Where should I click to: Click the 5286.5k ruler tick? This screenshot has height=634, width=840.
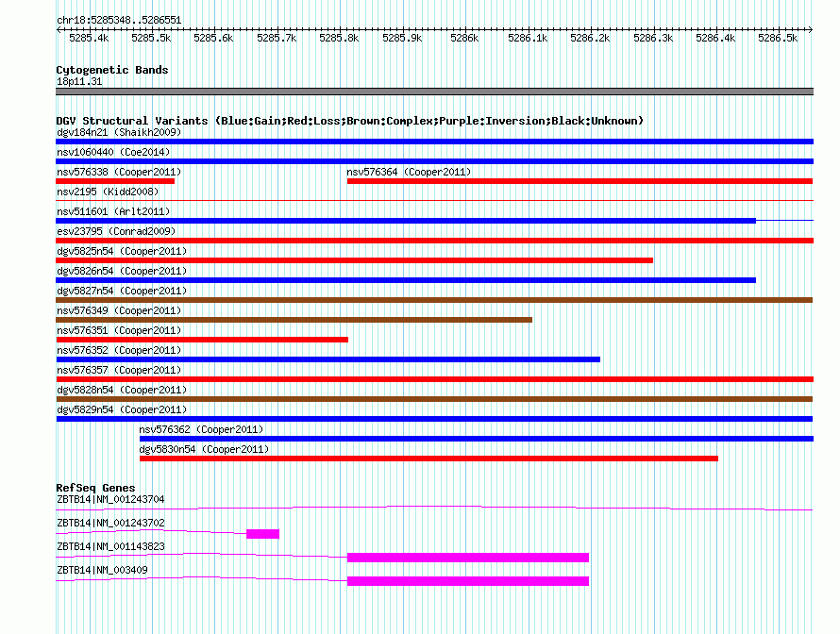coord(778,38)
